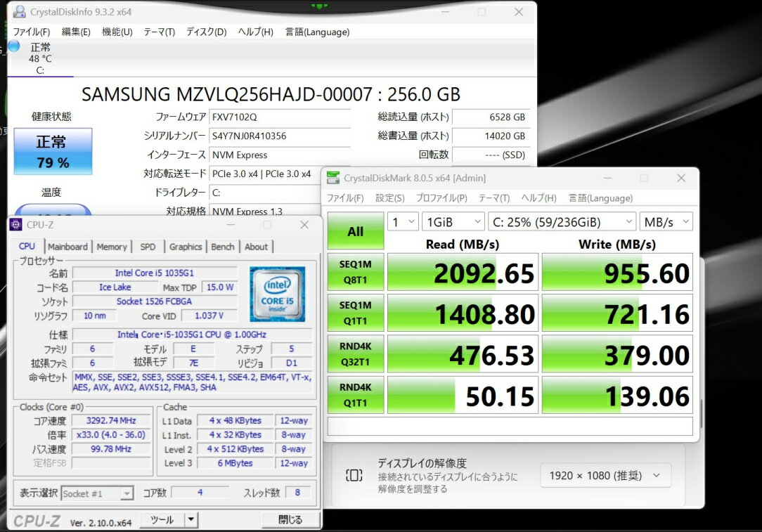The height and width of the screenshot is (532, 762).
Task: Start the RND4K Q1T1 benchmark
Action: 355,395
